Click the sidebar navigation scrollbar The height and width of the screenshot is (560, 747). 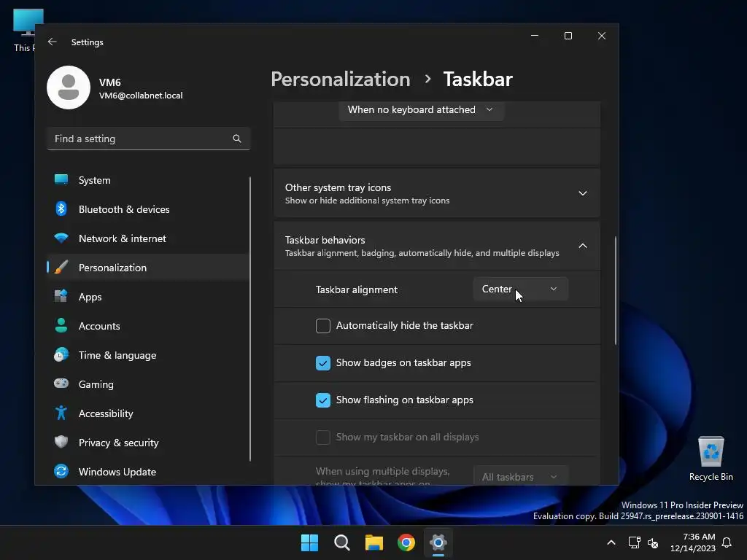[250, 319]
